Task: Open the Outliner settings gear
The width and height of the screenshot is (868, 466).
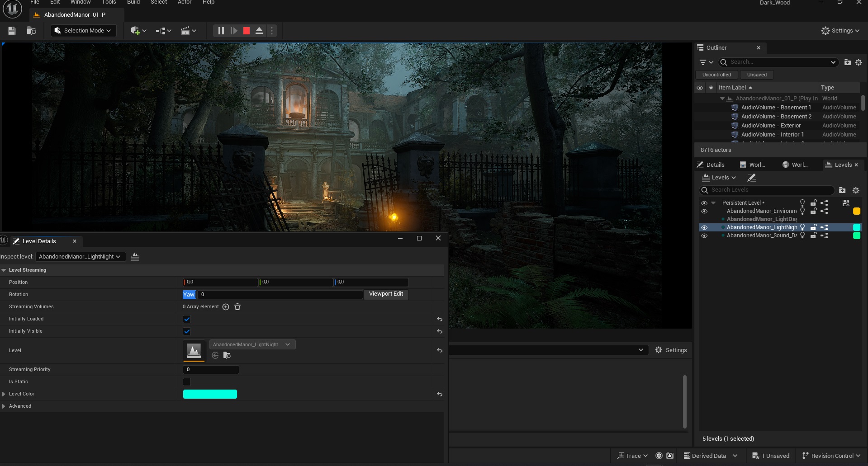Action: pos(859,62)
